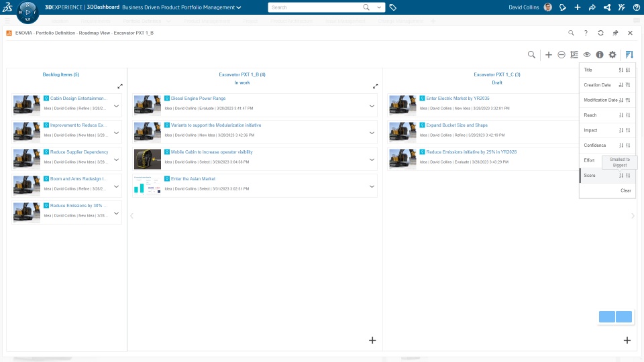The image size is (644, 362).
Task: Open the 3DEXPERIENCE compass
Action: pos(28,12)
